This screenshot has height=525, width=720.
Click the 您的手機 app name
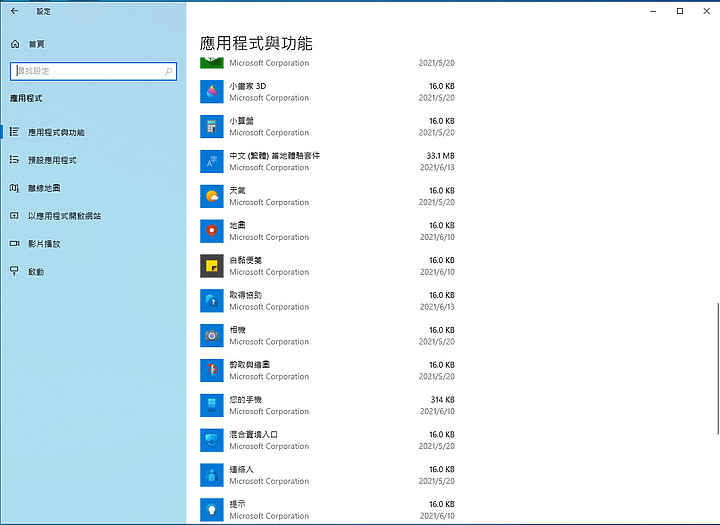coord(246,400)
